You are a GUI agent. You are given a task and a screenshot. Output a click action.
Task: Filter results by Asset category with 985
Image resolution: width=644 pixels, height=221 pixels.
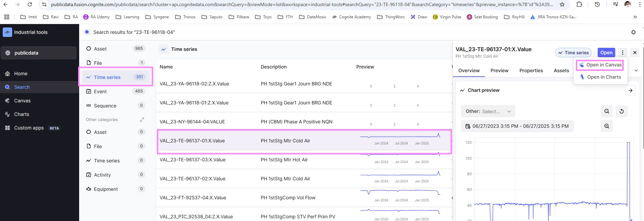[116, 48]
